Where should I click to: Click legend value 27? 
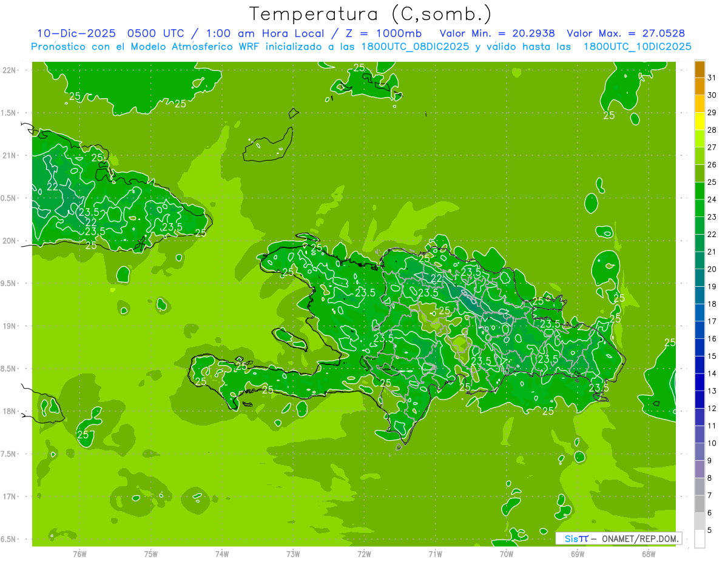tap(712, 147)
